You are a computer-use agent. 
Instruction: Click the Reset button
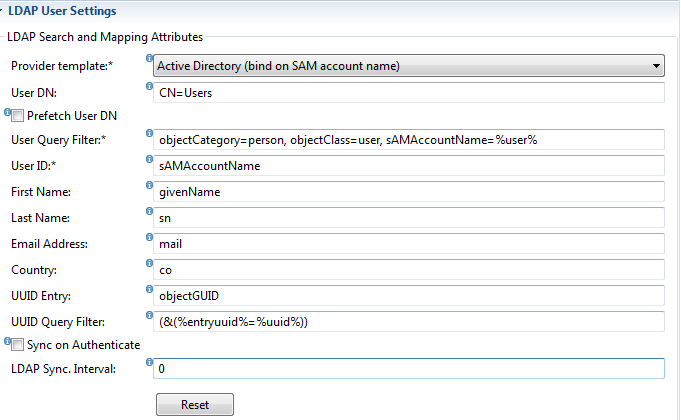point(195,405)
